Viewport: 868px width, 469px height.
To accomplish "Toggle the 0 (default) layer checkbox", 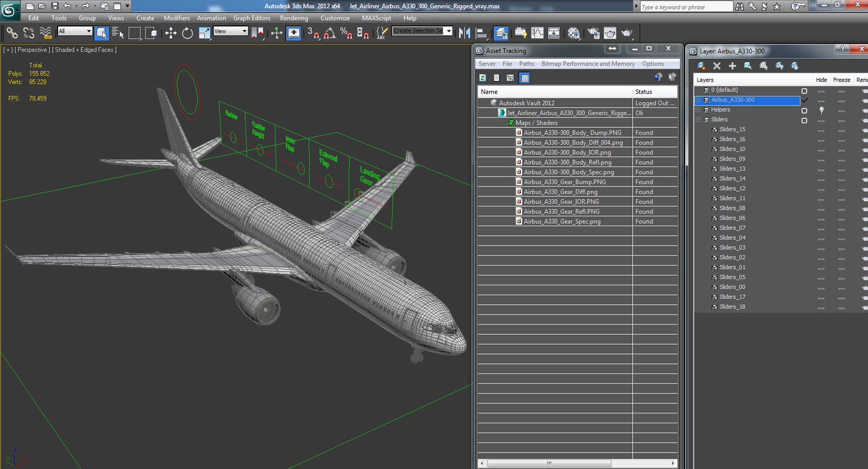I will (x=804, y=91).
